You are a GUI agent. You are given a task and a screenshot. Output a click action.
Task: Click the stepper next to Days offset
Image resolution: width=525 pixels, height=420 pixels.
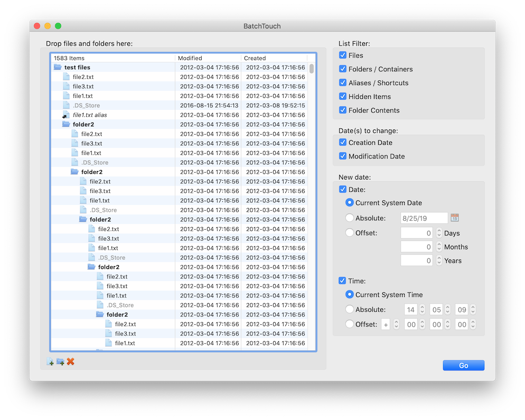439,233
